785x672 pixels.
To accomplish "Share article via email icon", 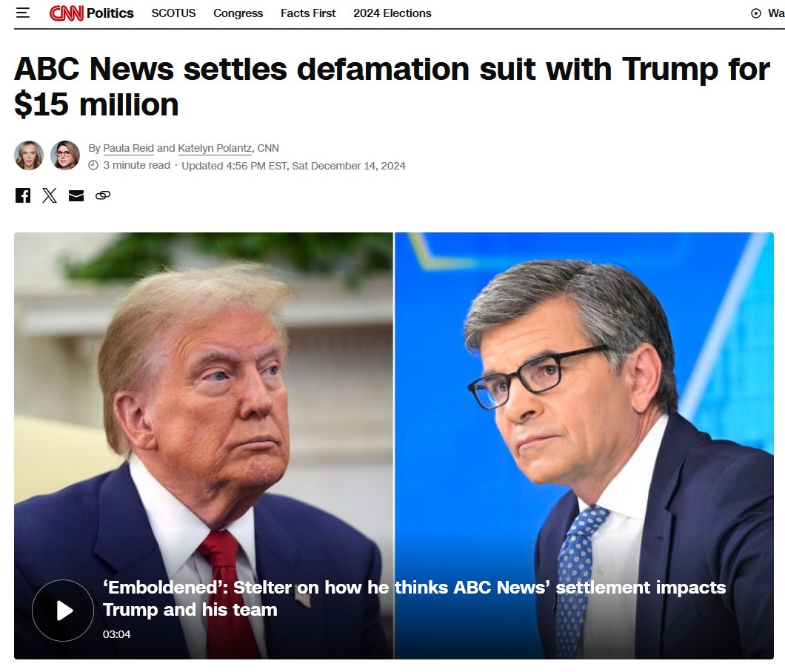I will (76, 195).
